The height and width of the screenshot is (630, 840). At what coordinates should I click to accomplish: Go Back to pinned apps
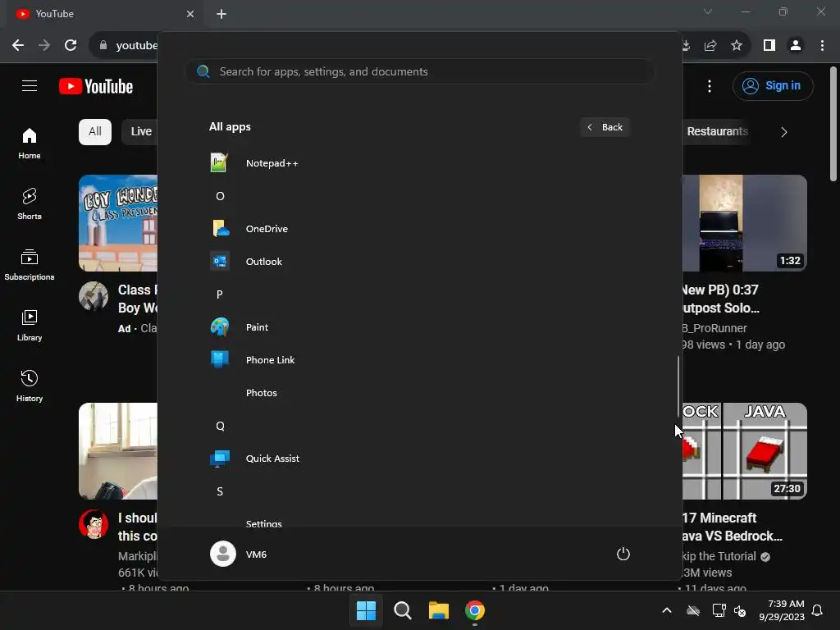click(x=605, y=127)
